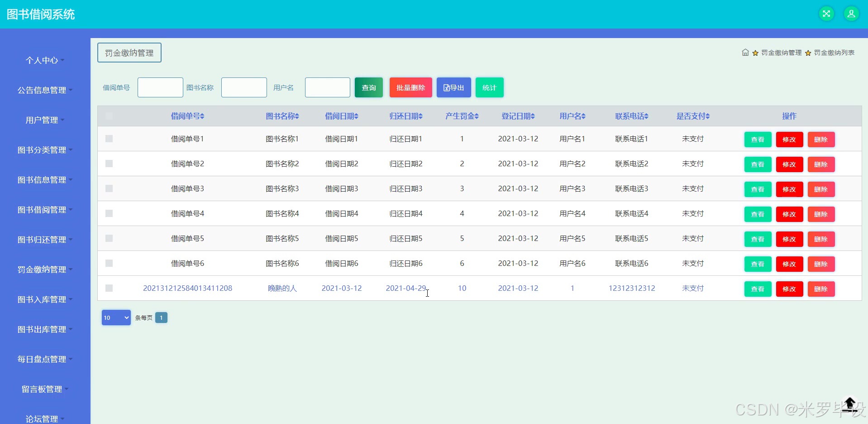Click the order number 202131212584013411208
This screenshot has height=424, width=868.
click(x=187, y=288)
